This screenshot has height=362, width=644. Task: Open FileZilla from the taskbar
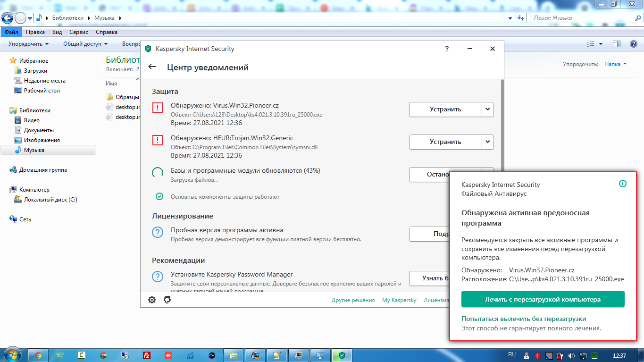tap(147, 355)
